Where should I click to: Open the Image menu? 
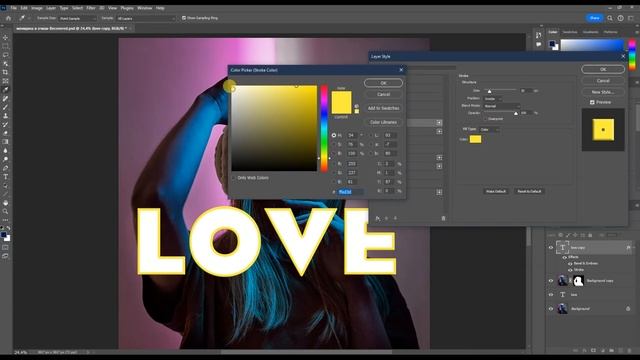pyautogui.click(x=37, y=8)
